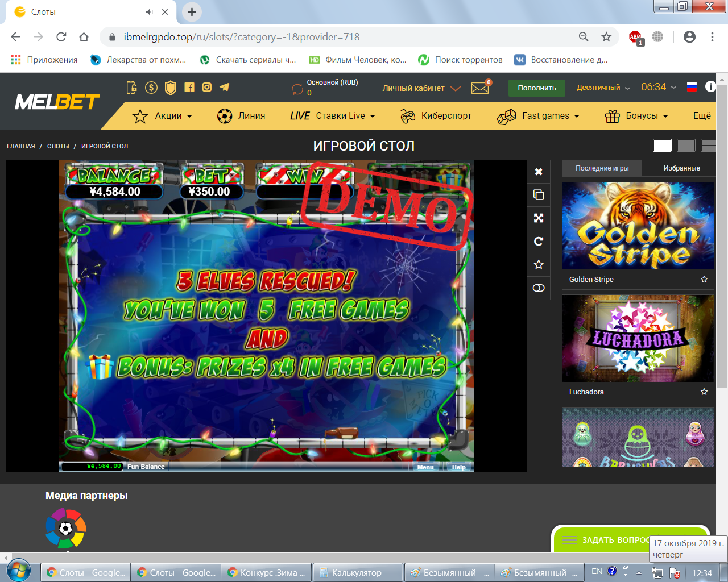Open the site info icon
Viewport: 728px width, 582px height.
[x=710, y=86]
